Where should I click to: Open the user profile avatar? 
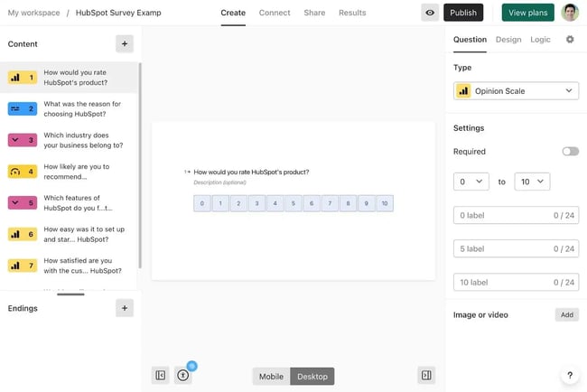[x=570, y=13]
